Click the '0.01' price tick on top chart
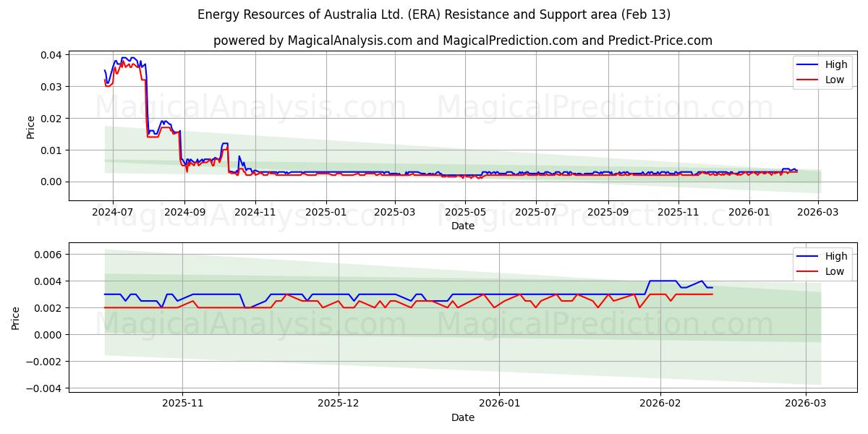Screen dimensions: 868x434 [53, 150]
